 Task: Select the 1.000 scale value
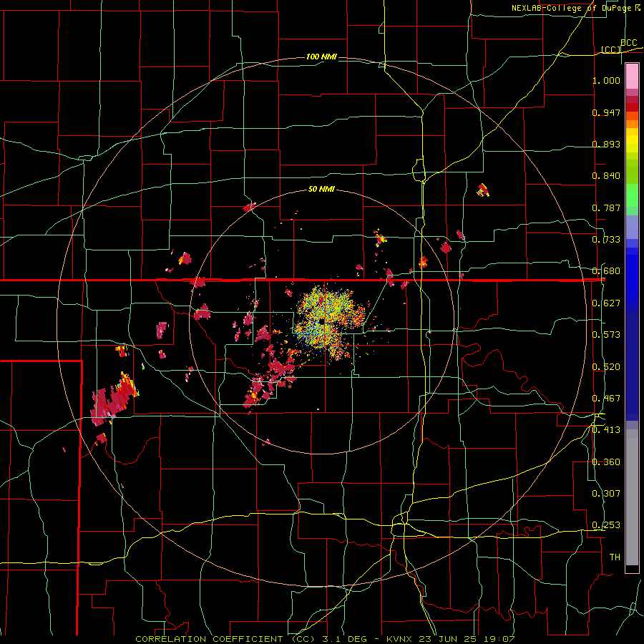(x=606, y=80)
